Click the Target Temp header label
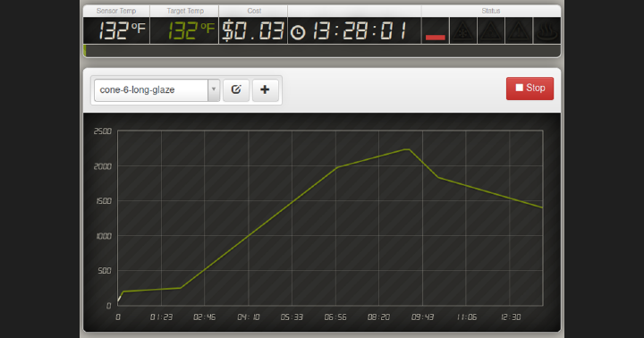Image resolution: width=644 pixels, height=338 pixels. (185, 11)
